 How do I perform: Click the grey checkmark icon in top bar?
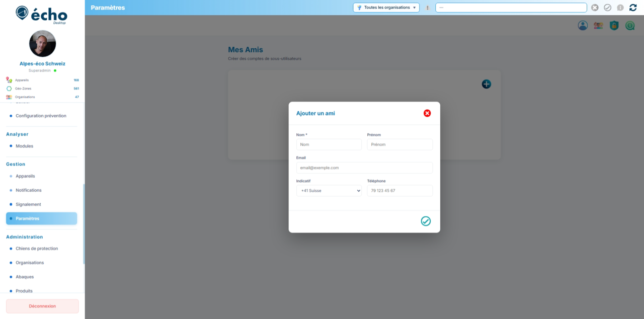coord(607,8)
